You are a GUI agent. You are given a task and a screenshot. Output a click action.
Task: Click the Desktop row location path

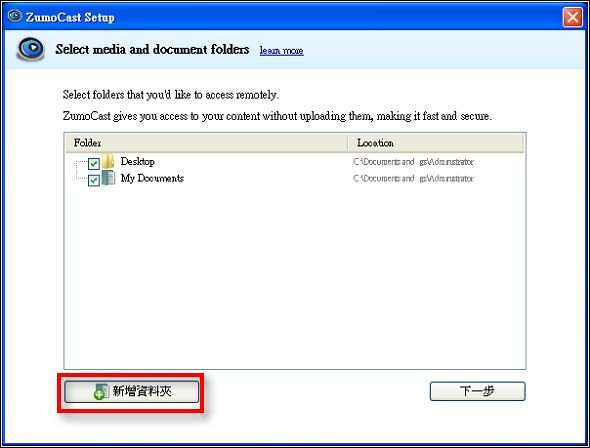point(413,162)
